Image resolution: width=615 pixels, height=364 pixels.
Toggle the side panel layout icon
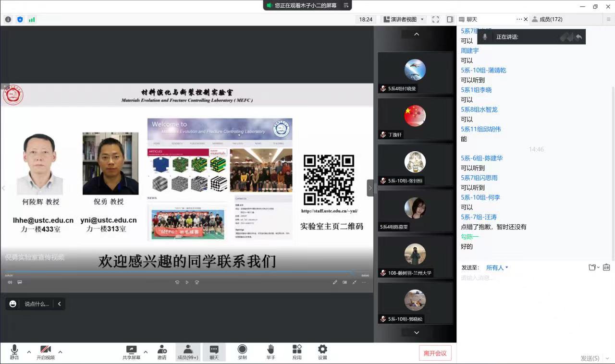click(x=450, y=20)
